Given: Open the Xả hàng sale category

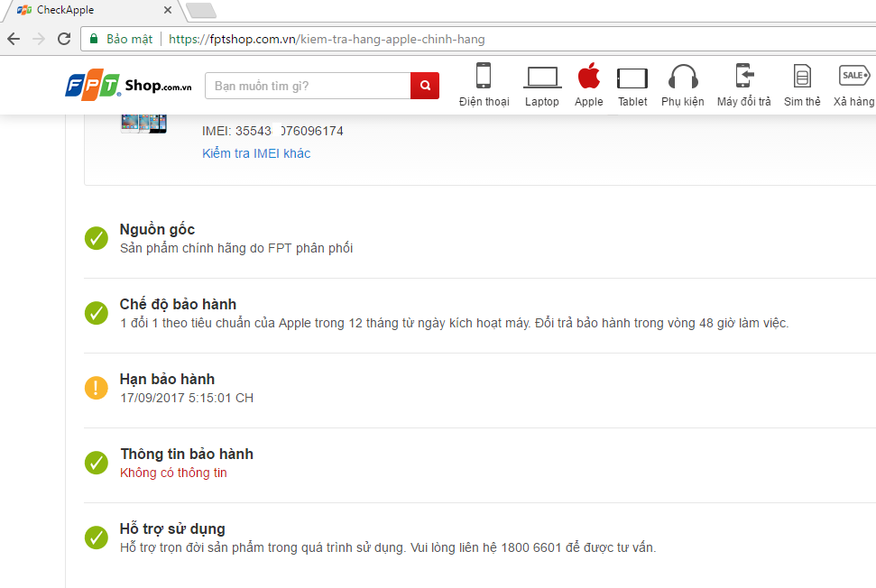Looking at the screenshot, I should [x=854, y=85].
